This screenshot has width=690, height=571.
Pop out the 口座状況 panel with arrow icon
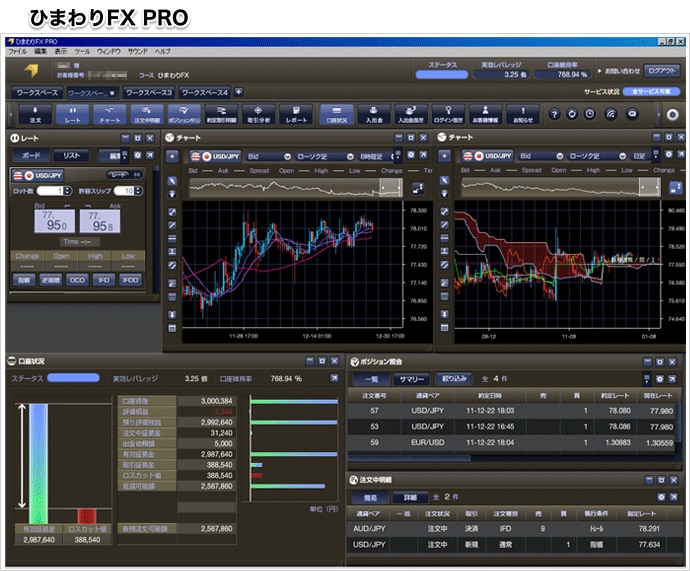coord(334,378)
